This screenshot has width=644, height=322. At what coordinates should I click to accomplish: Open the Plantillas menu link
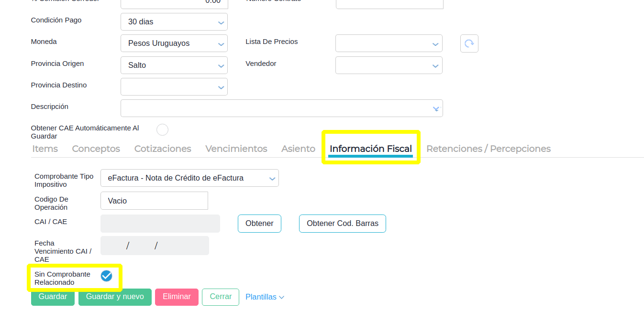pos(265,297)
